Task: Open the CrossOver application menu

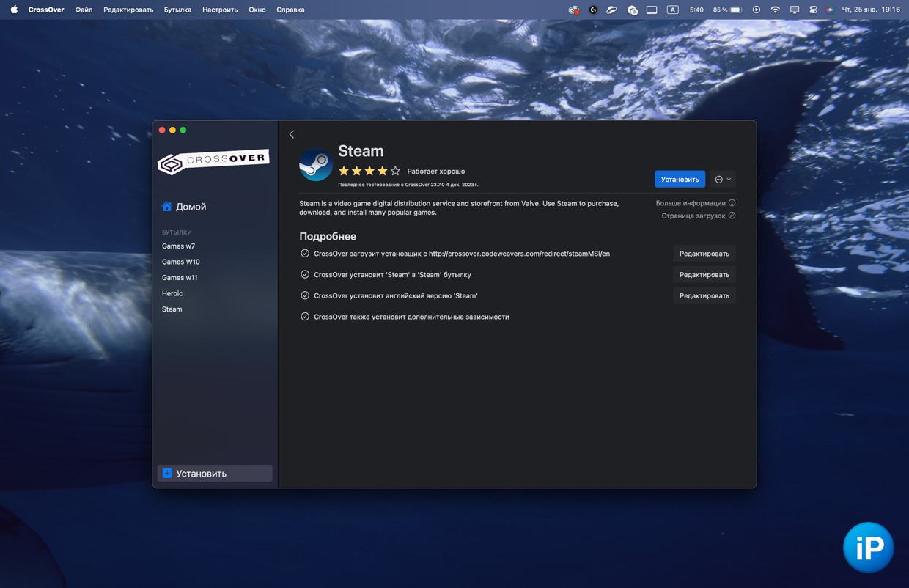Action: pos(46,10)
